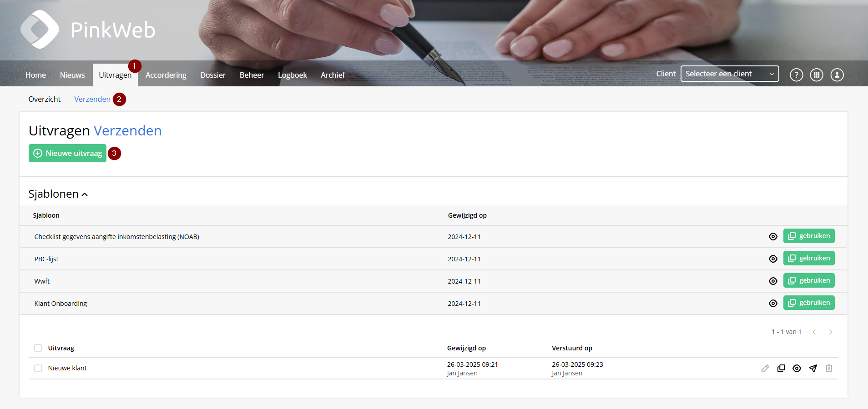This screenshot has width=868, height=409.
Task: Edit the Nieuwe klant uitvraag pencil icon
Action: (765, 368)
